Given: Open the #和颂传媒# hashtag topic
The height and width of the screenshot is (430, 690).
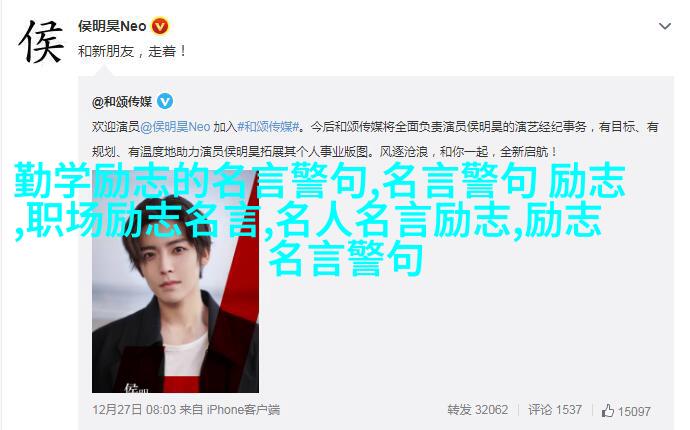Looking at the screenshot, I should click(x=268, y=127).
